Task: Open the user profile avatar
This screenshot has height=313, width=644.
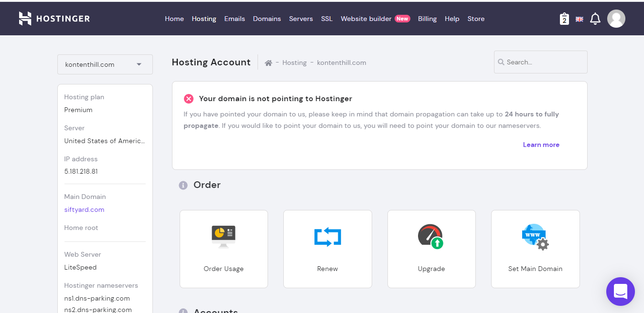Action: click(x=616, y=19)
